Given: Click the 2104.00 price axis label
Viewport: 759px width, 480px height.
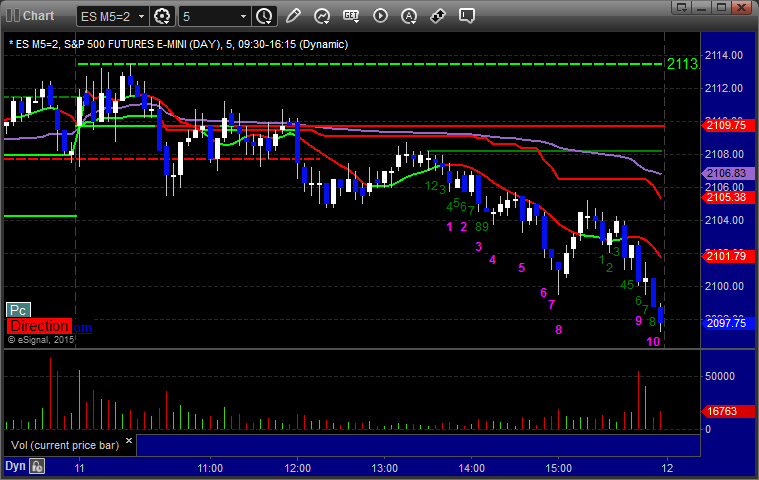Looking at the screenshot, I should pyautogui.click(x=724, y=220).
